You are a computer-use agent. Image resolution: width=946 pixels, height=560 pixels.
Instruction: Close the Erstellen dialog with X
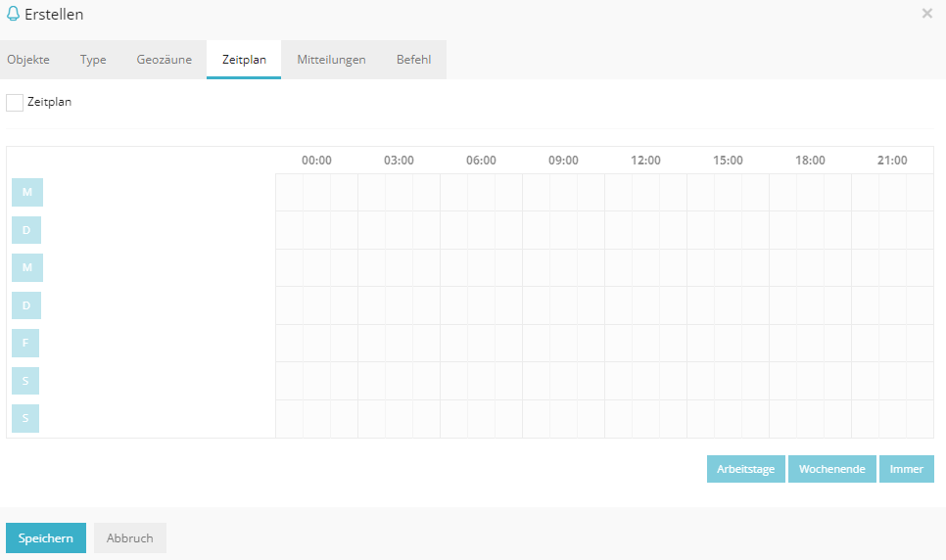[x=926, y=14]
